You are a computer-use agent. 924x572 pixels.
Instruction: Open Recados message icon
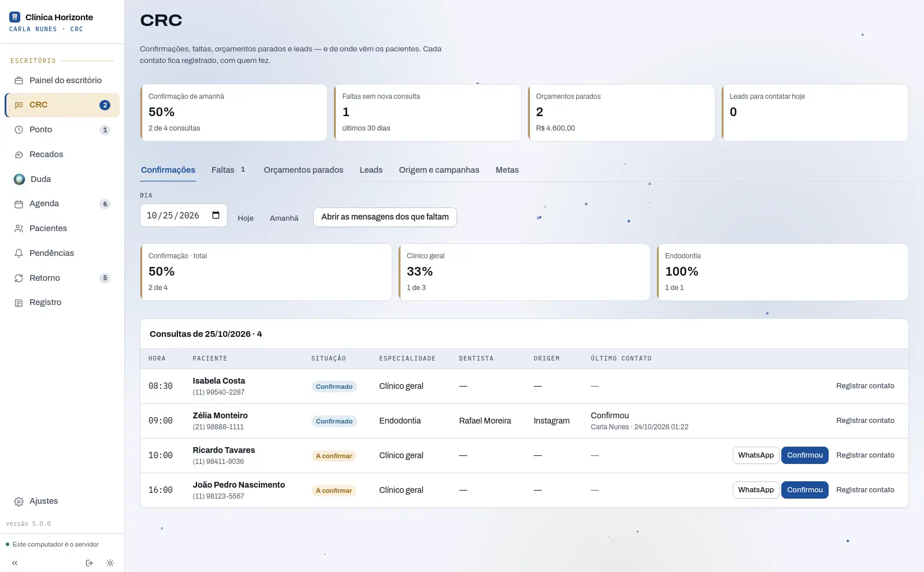click(18, 155)
